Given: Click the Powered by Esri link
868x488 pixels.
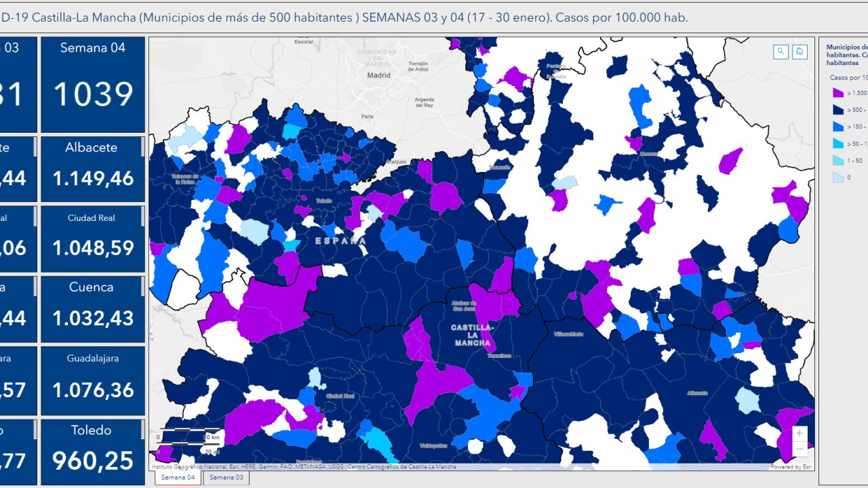Looking at the screenshot, I should pyautogui.click(x=791, y=466).
